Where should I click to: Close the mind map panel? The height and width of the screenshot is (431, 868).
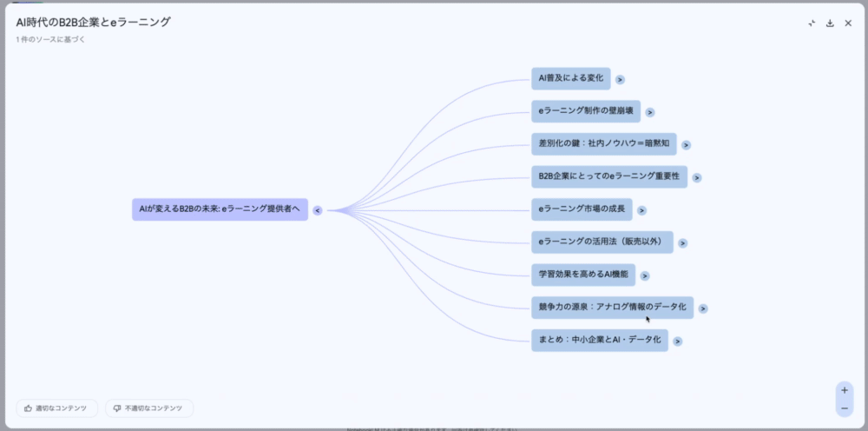pos(848,23)
